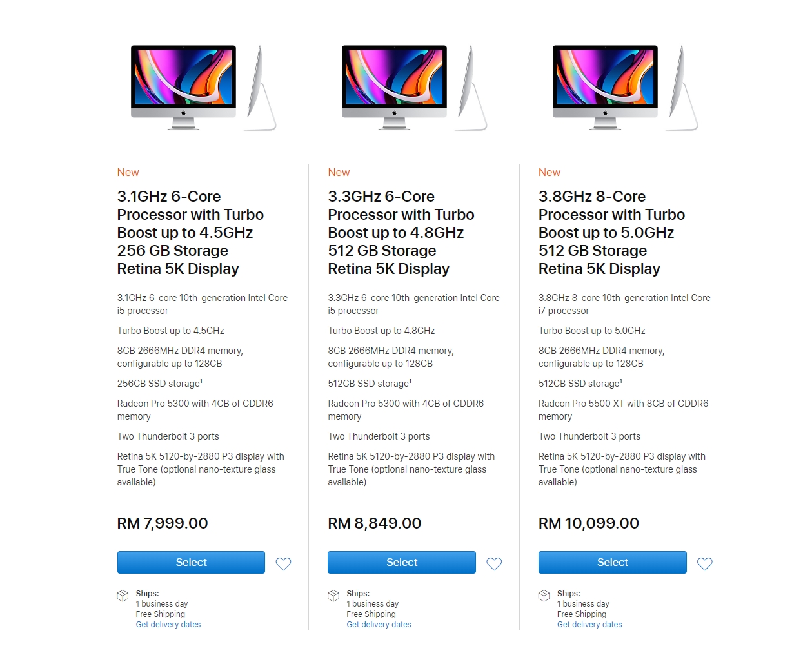Click the 3.8GHz 8-Core Processor heading
Image resolution: width=812 pixels, height=653 pixels.
click(x=611, y=232)
